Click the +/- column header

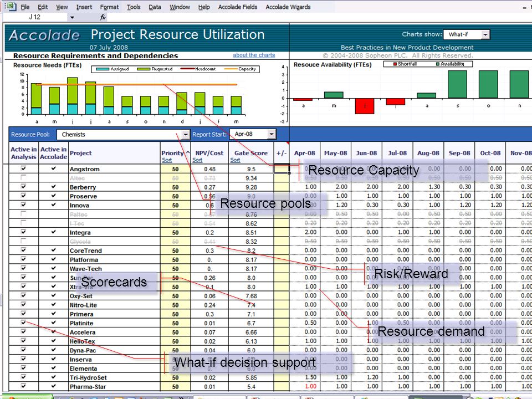coord(282,153)
